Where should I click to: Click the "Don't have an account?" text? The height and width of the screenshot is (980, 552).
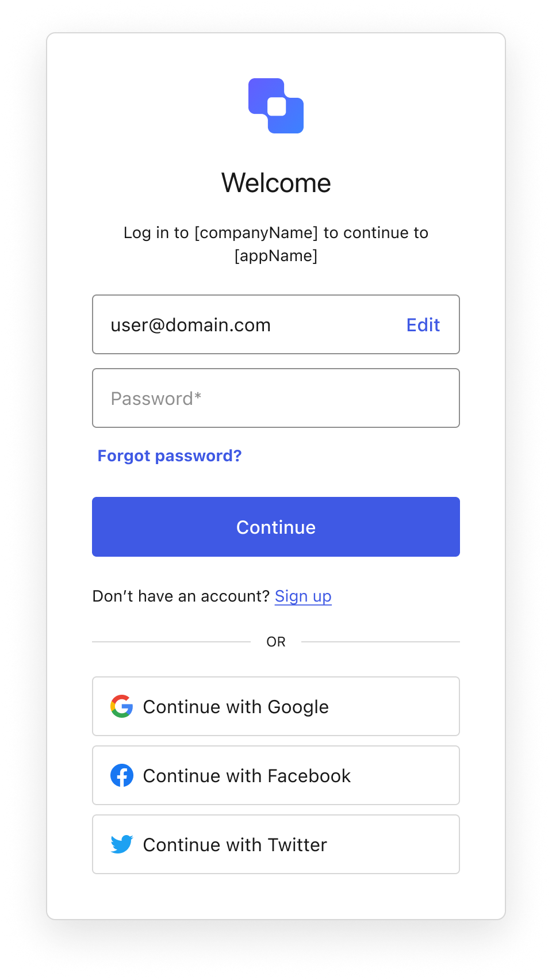181,596
